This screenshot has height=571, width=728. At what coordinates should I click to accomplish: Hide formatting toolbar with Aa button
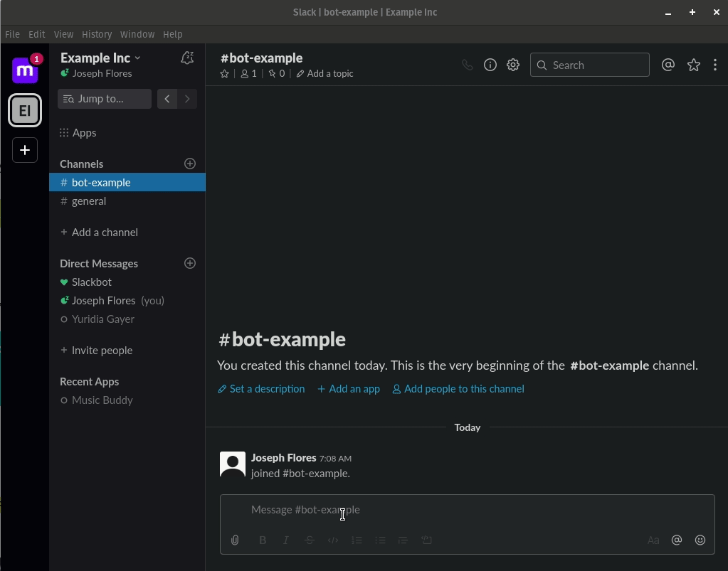click(653, 540)
